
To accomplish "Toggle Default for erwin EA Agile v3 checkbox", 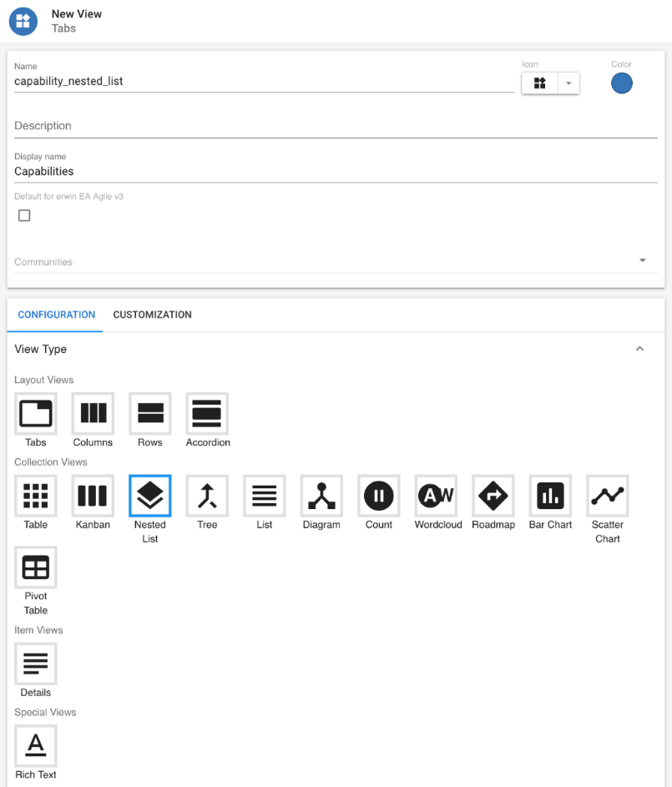I will coord(24,215).
